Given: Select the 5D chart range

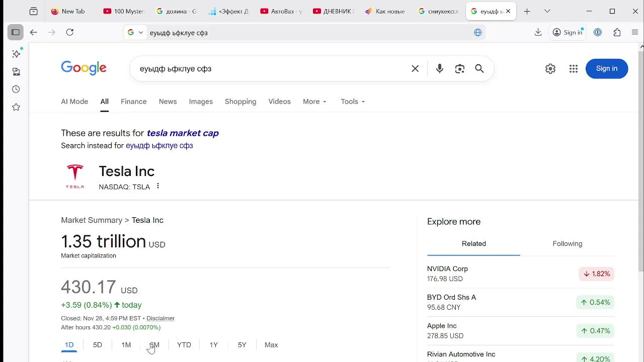Looking at the screenshot, I should tap(98, 345).
